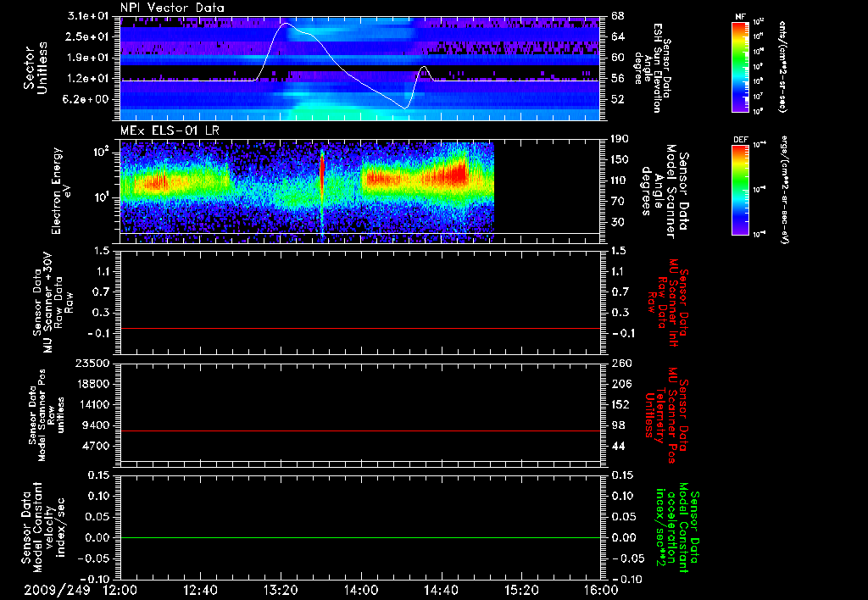Image resolution: width=868 pixels, height=600 pixels.
Task: Click the peak of the white elevation curve
Action: tap(286, 23)
